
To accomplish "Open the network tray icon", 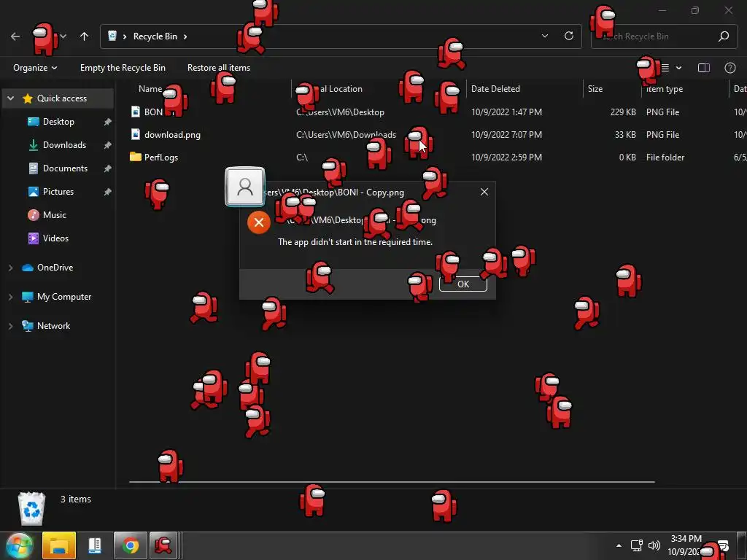I will (636, 545).
